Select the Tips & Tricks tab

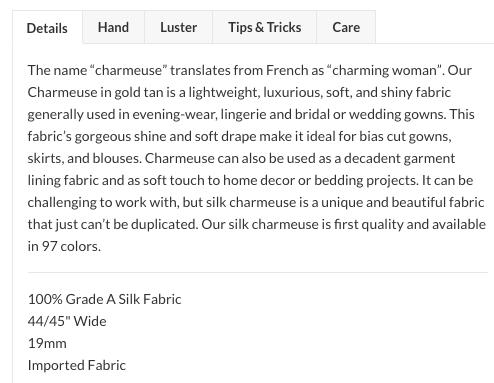[x=265, y=27]
